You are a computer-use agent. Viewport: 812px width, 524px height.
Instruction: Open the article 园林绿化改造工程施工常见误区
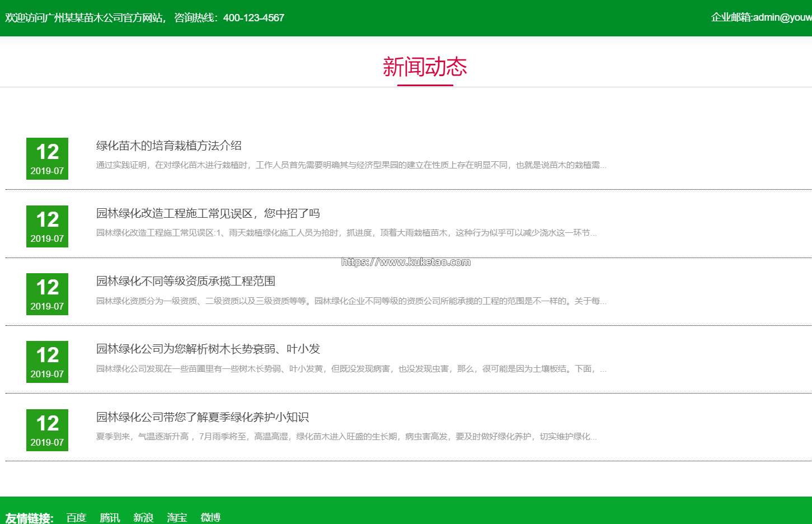(x=208, y=213)
